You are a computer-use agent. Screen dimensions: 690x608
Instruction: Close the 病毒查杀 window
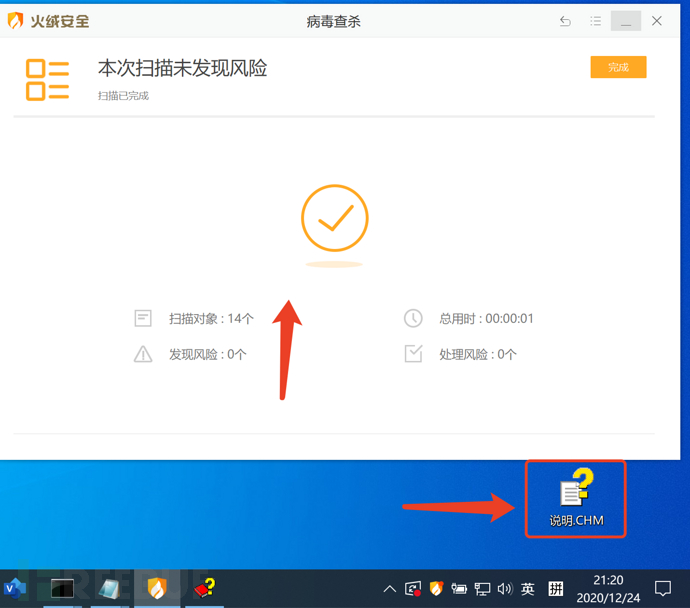pos(657,21)
